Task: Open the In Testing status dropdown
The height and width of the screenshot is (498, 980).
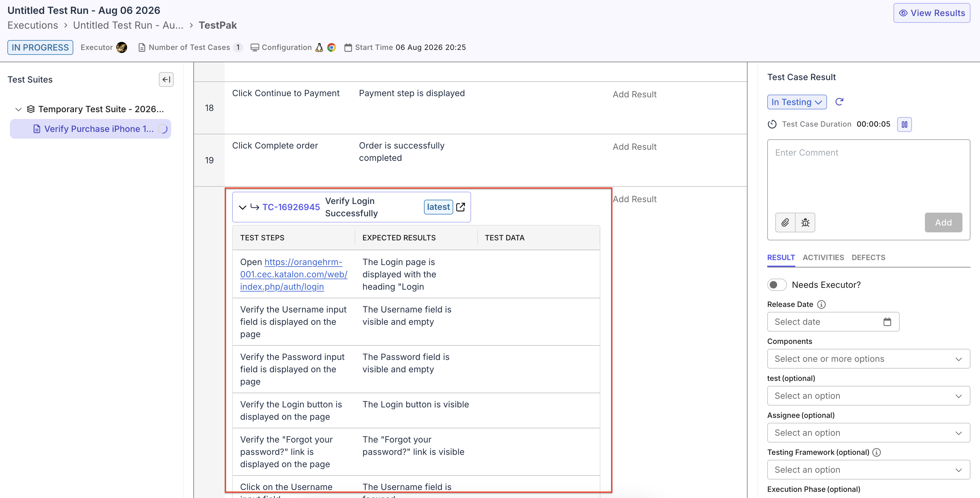Action: pyautogui.click(x=797, y=102)
